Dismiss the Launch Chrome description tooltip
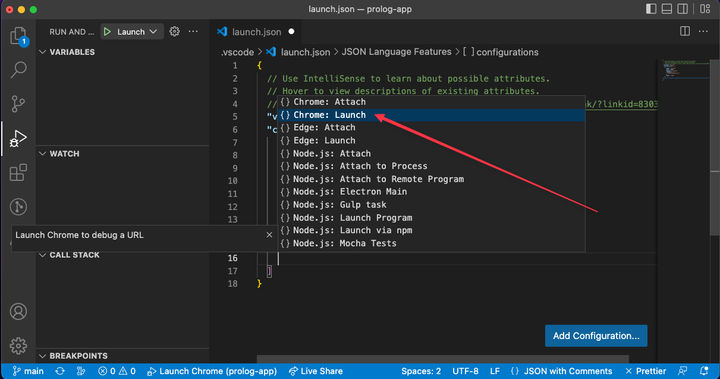The image size is (720, 379). (x=269, y=235)
